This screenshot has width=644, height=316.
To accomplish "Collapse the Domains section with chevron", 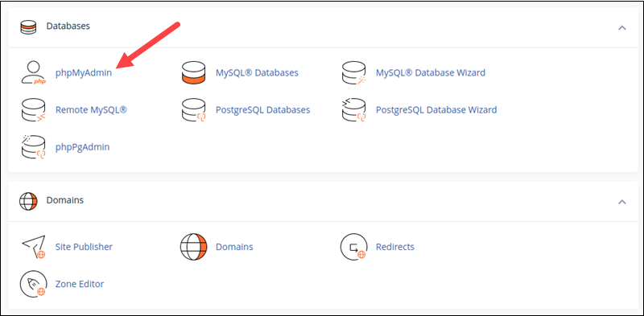I will 622,202.
